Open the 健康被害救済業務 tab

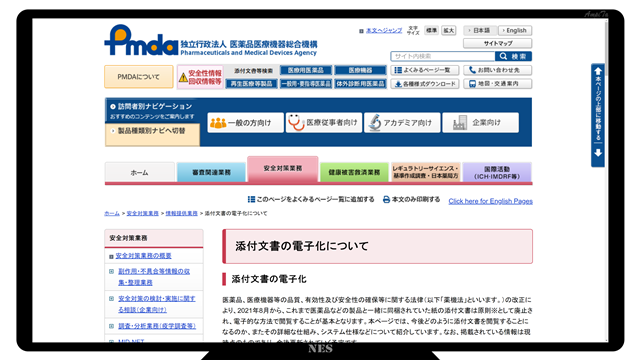[x=354, y=172]
